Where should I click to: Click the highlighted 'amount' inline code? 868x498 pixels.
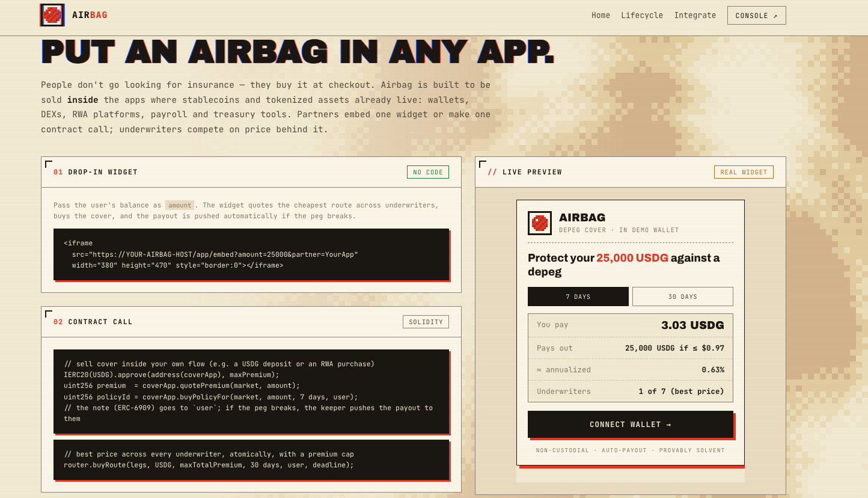[x=180, y=205]
